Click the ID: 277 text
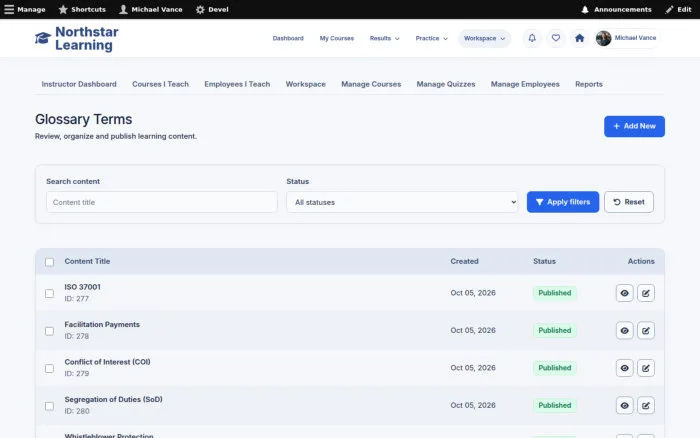The height and width of the screenshot is (438, 700). tap(76, 299)
